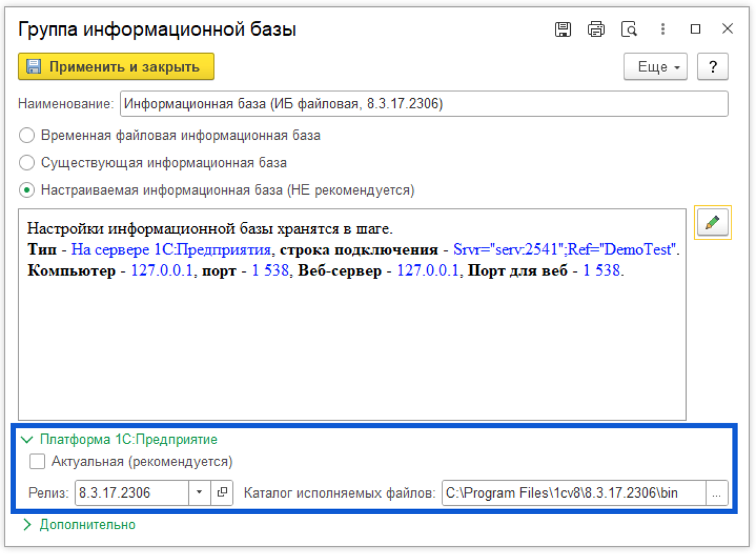Maximize the Группа информационной базы window

696,29
